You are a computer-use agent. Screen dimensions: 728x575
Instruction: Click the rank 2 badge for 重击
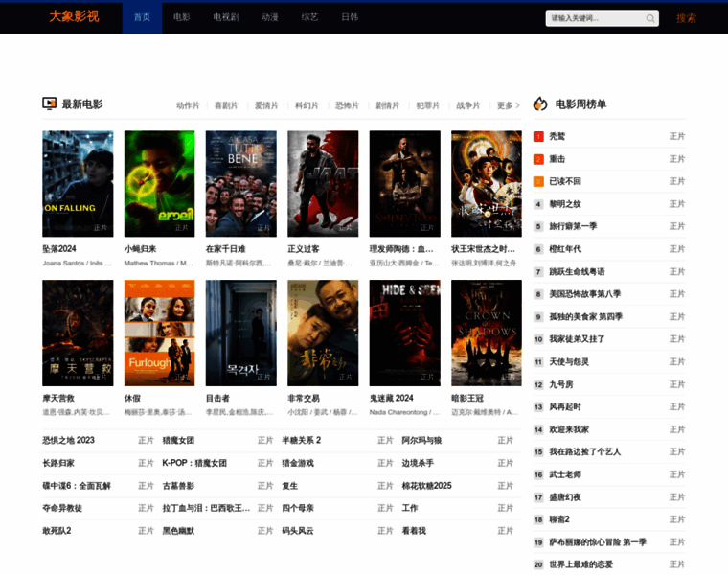(538, 159)
